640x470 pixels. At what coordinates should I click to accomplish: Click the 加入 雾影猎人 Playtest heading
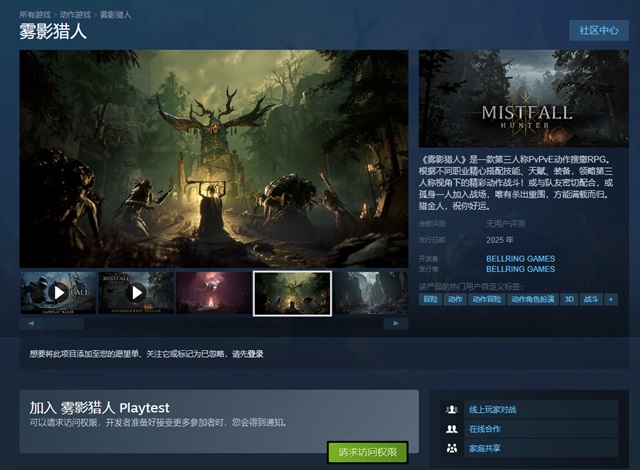coord(99,408)
